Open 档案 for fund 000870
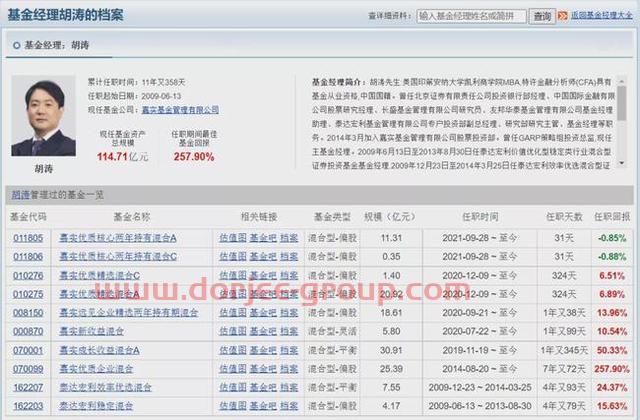This screenshot has height=420, width=640. pos(289,331)
